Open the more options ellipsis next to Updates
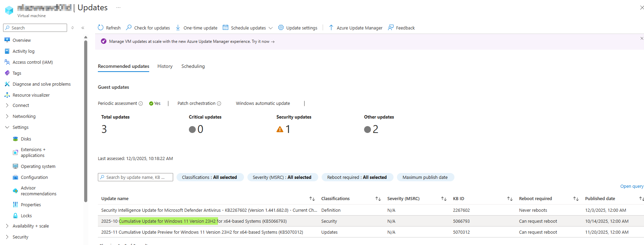The height and width of the screenshot is (245, 644). [x=118, y=8]
